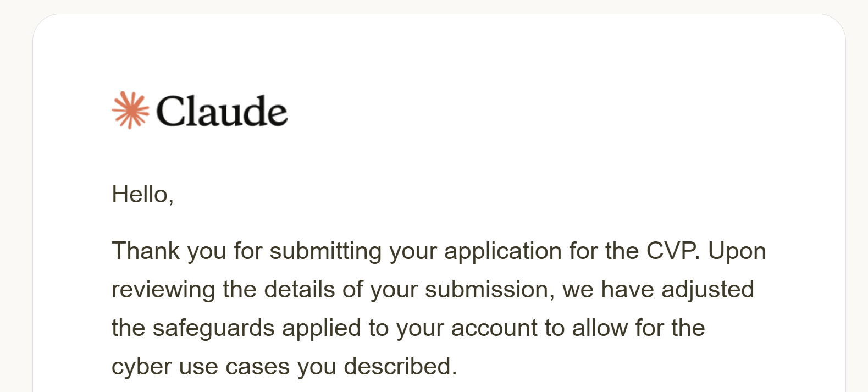Click the orange Claude starburst icon
Viewport: 868px width, 392px height.
point(130,111)
